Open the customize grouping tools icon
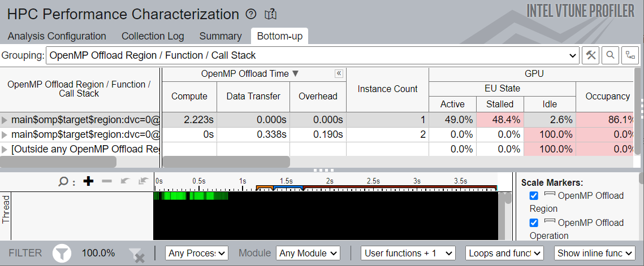Screen dimensions: 644x266 tap(591, 55)
